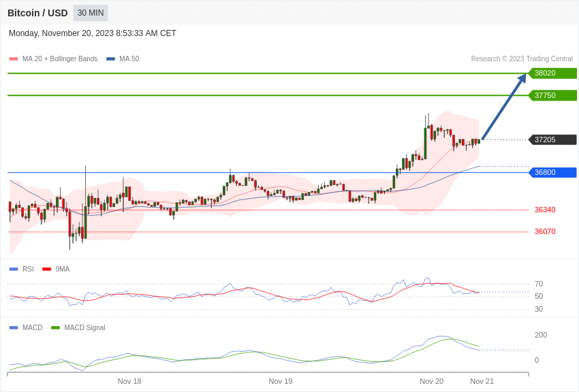Click the red 36340 support level label

545,210
